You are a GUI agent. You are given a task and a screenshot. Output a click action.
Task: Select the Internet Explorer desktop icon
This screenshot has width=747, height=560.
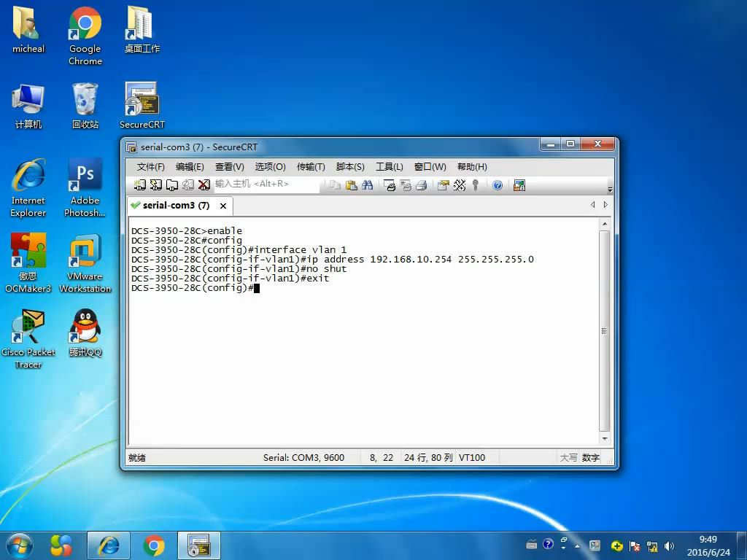28,188
